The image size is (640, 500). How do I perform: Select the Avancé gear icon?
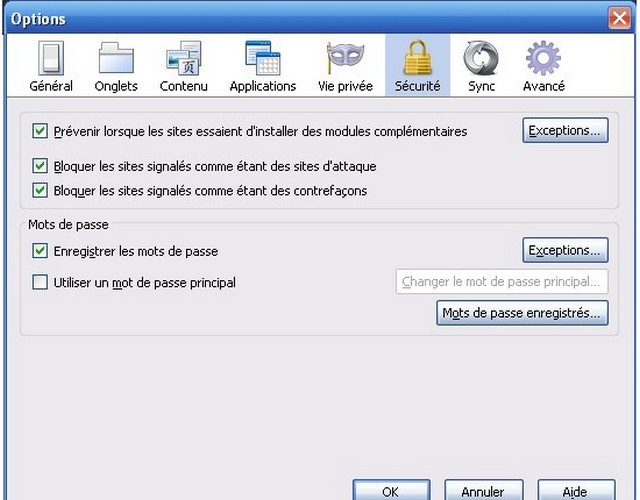coord(543,58)
